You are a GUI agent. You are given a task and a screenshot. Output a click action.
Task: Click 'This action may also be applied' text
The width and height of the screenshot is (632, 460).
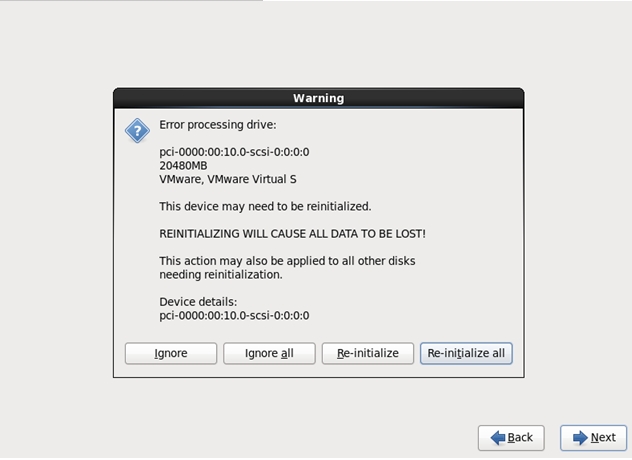(x=287, y=261)
